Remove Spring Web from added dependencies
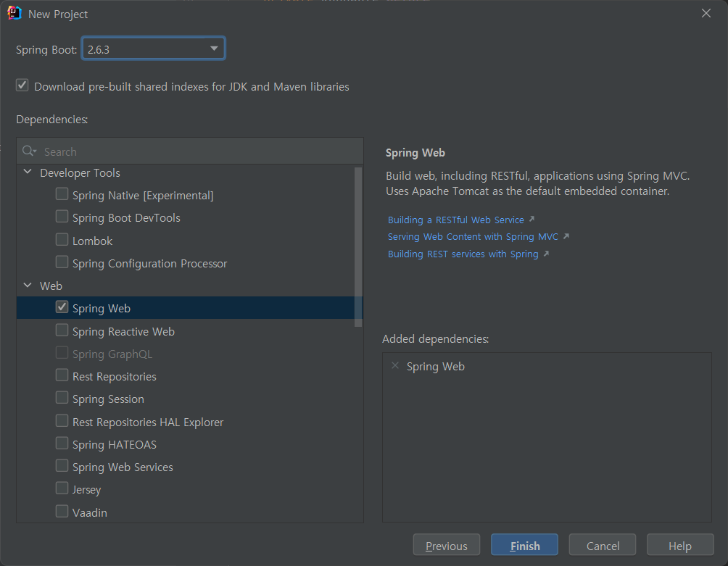Viewport: 728px width, 566px height. [395, 365]
